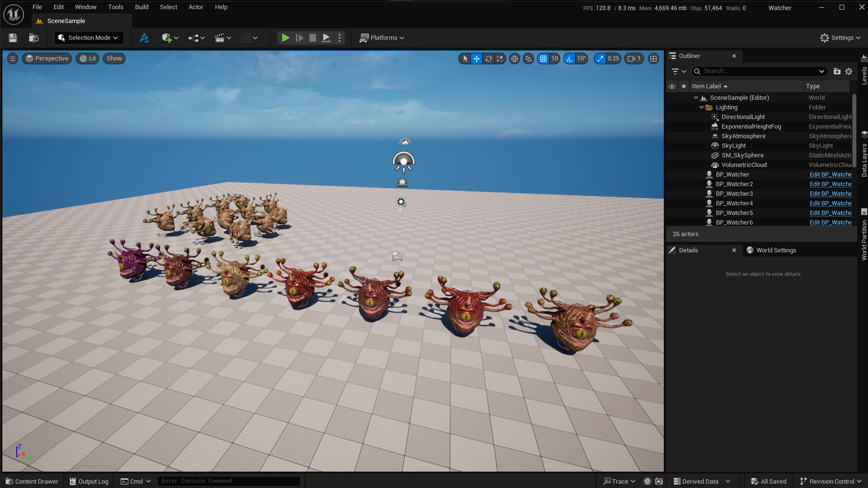Open the Content Drawer
868x488 pixels.
(x=32, y=481)
